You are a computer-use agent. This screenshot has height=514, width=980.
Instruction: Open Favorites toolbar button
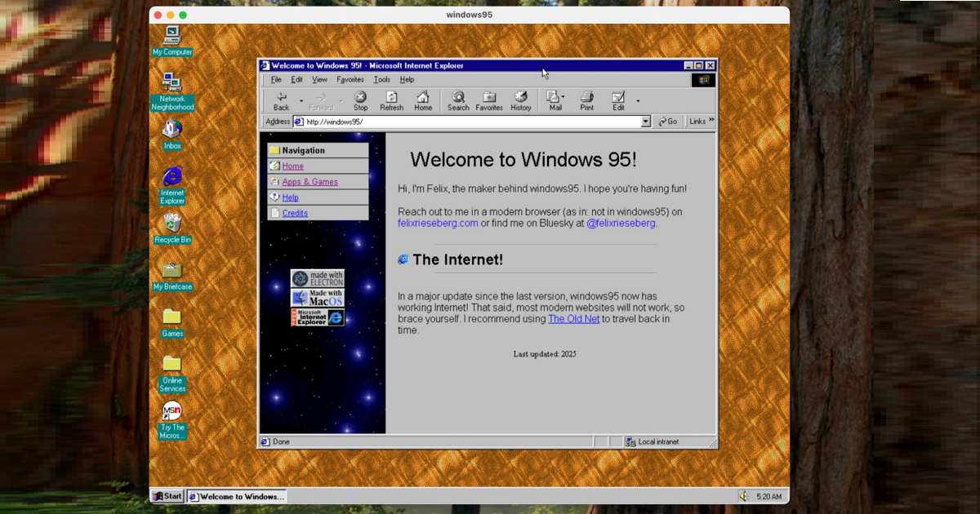pyautogui.click(x=489, y=100)
